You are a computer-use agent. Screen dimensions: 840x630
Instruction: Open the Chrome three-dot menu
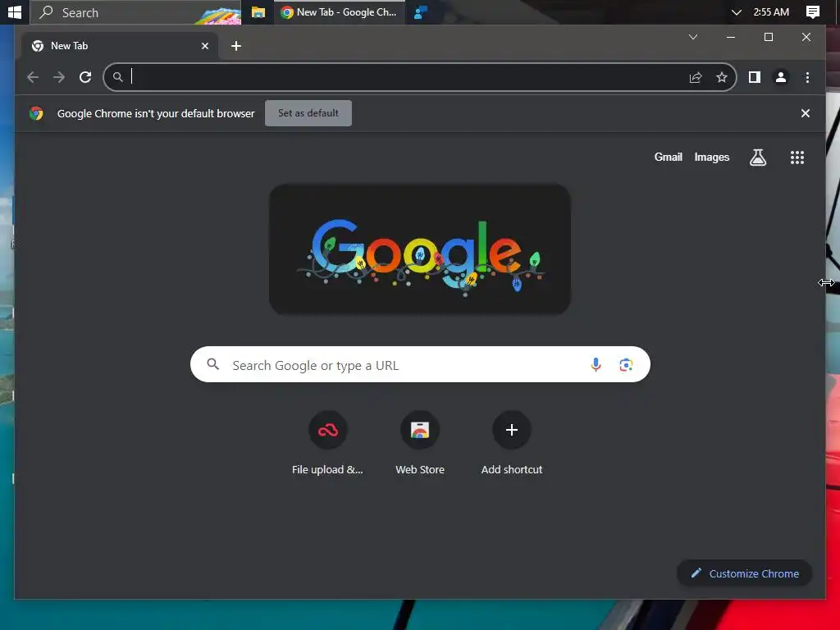point(807,77)
